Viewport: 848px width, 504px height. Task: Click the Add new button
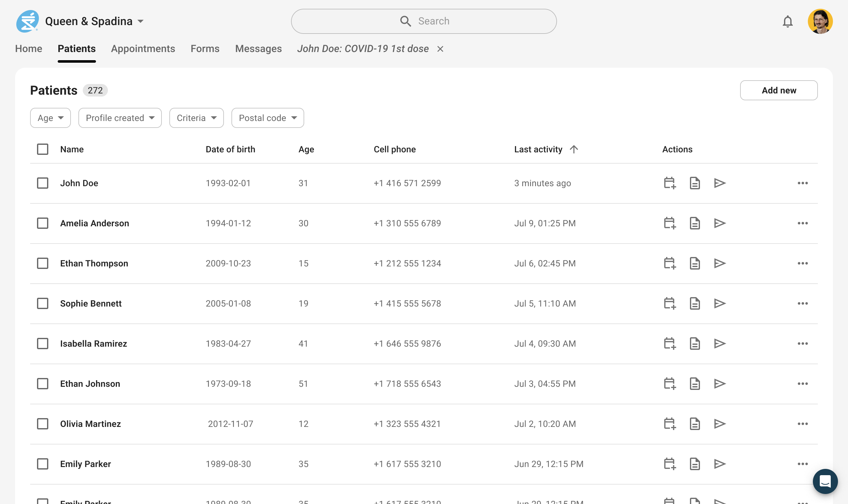click(x=779, y=90)
